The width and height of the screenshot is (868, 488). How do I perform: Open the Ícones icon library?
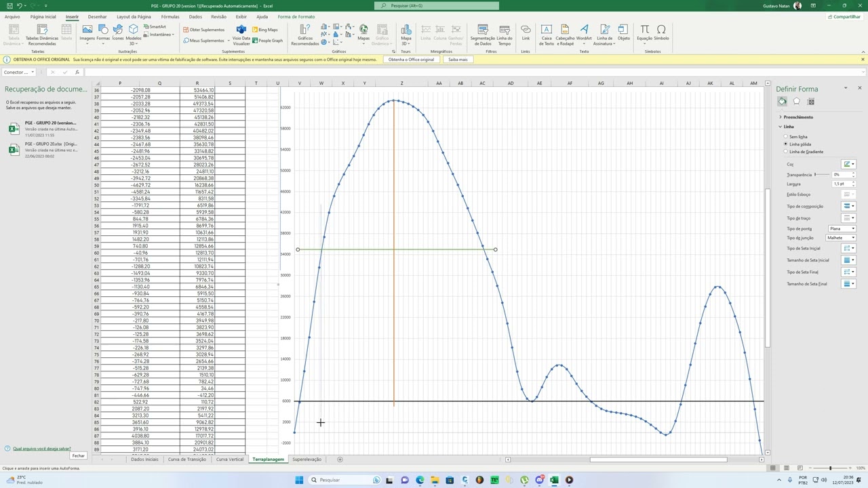(118, 33)
